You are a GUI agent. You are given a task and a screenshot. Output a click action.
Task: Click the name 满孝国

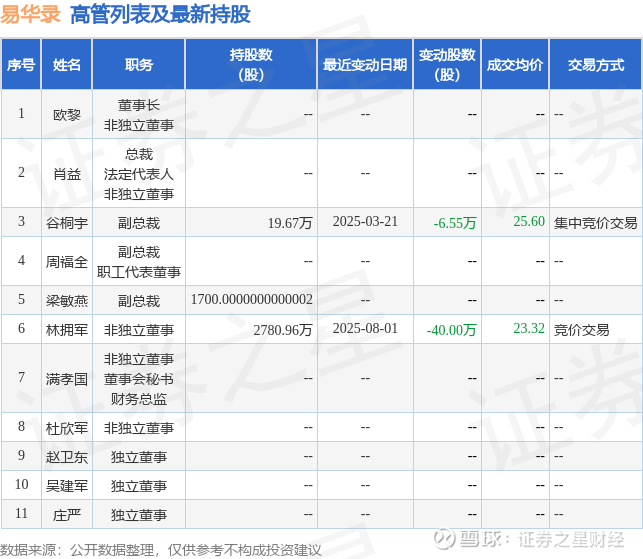(x=67, y=379)
